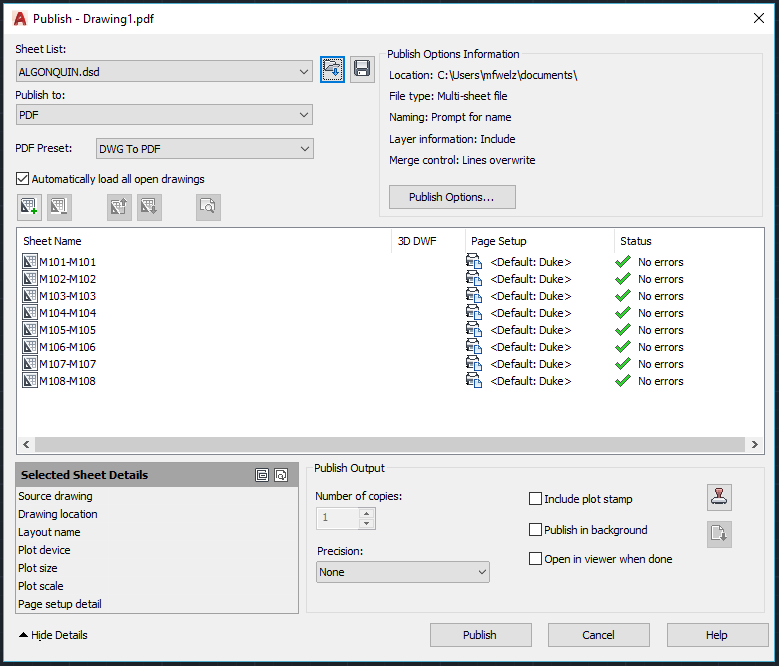Viewport: 779px width, 666px height.
Task: Click No errors status for M107-M107
Action: [660, 364]
